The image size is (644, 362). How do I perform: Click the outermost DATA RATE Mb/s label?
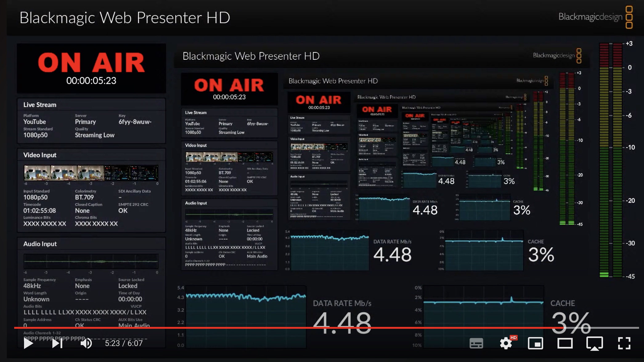pyautogui.click(x=342, y=303)
